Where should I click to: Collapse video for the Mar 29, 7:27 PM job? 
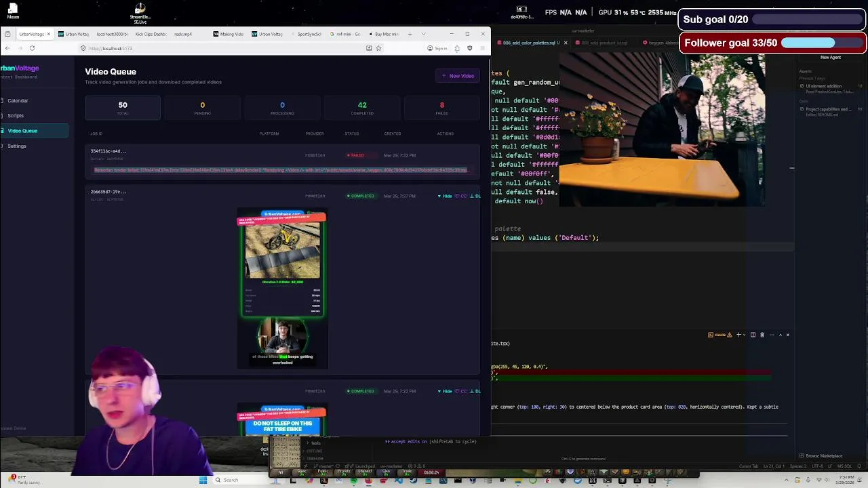click(x=445, y=196)
